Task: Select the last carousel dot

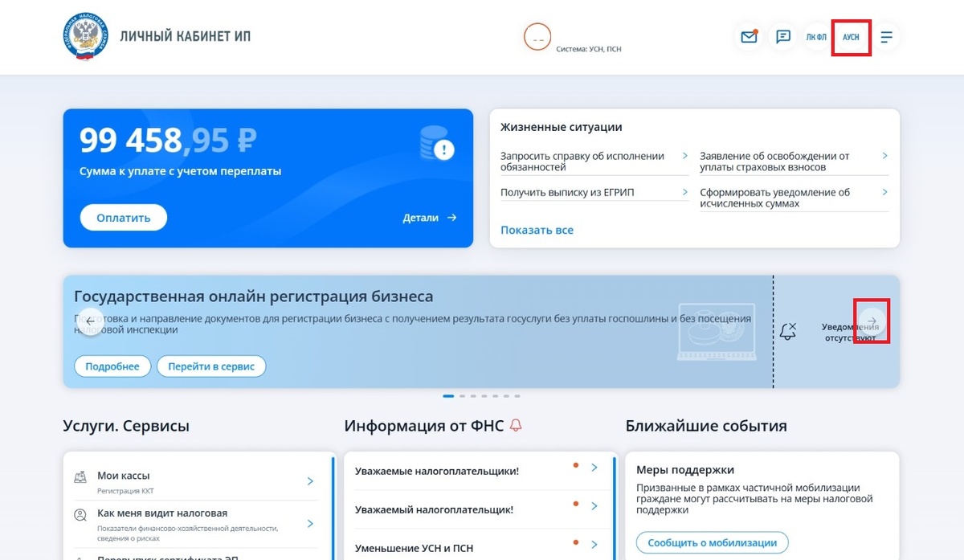Action: 517,396
